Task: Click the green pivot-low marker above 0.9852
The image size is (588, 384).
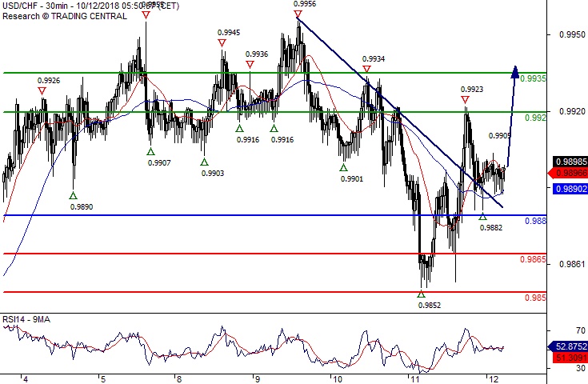Action: 421,294
